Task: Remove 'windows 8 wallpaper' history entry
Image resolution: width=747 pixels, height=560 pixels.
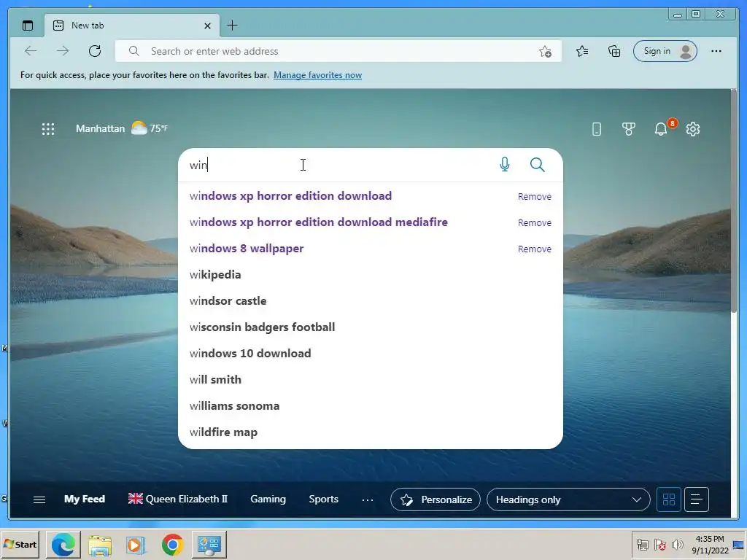Action: coord(535,249)
